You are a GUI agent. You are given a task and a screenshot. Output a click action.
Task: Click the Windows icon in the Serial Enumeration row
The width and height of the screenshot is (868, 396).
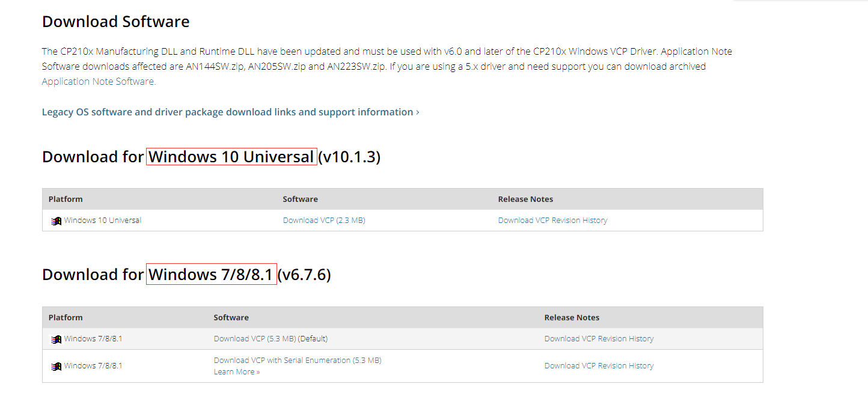57,367
